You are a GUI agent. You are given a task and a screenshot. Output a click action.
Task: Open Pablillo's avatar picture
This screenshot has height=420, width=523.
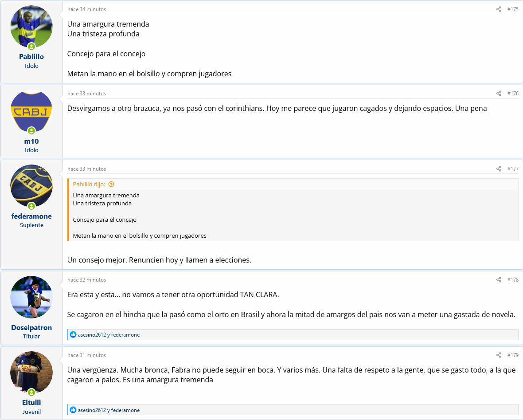tap(31, 27)
